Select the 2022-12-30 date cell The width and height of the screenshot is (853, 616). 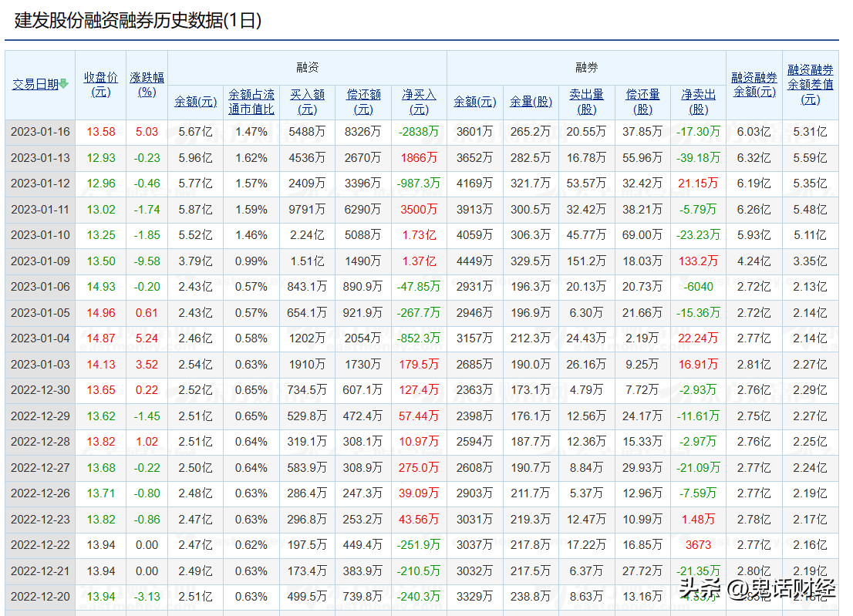(40, 390)
